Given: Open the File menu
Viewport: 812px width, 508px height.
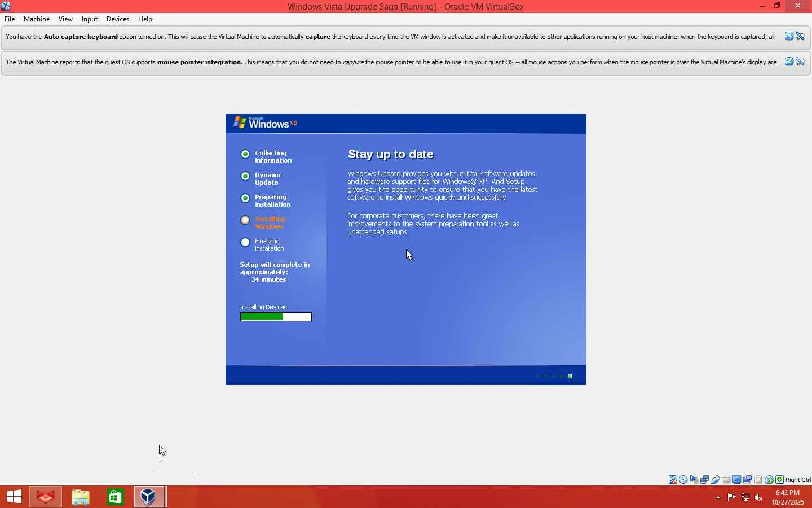Looking at the screenshot, I should pyautogui.click(x=10, y=19).
